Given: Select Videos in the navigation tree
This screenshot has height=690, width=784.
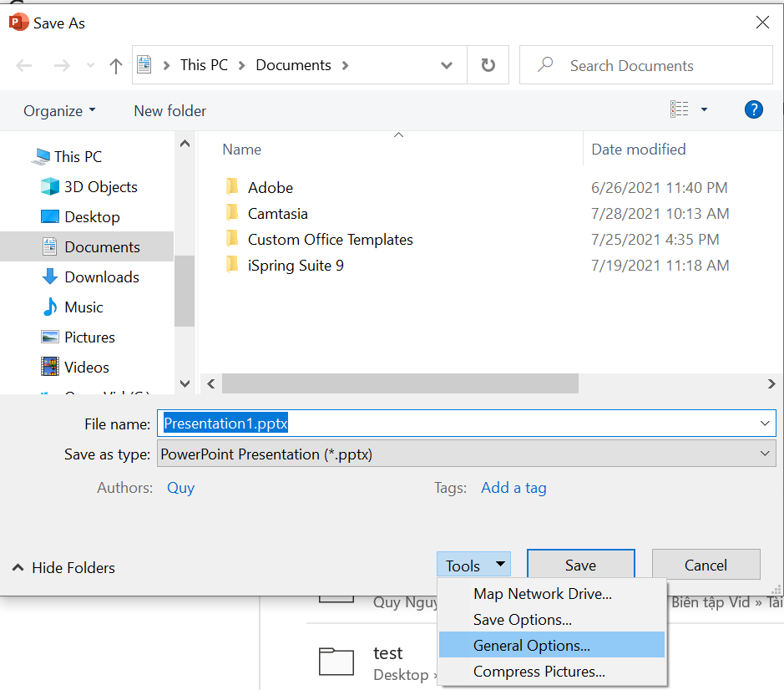Looking at the screenshot, I should (87, 367).
